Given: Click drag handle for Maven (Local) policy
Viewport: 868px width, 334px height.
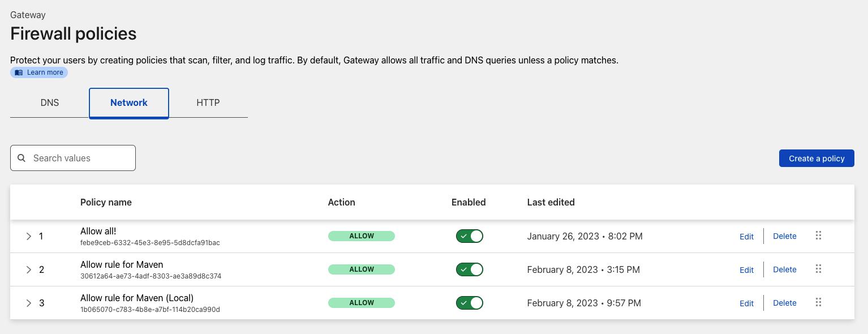Looking at the screenshot, I should [x=818, y=302].
